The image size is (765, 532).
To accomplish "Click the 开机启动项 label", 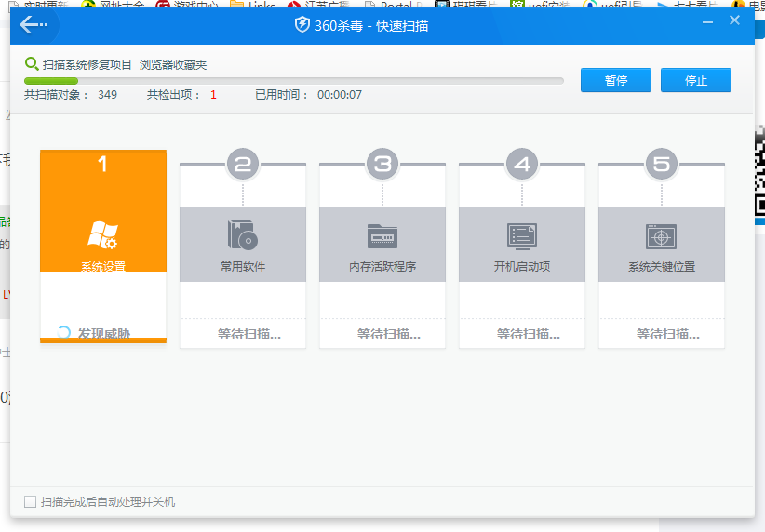I will 522,266.
